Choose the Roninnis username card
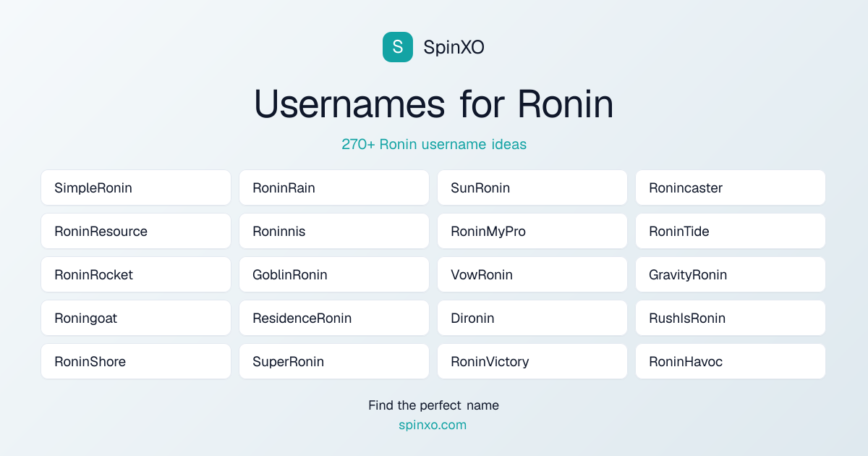868x456 pixels. pyautogui.click(x=334, y=231)
